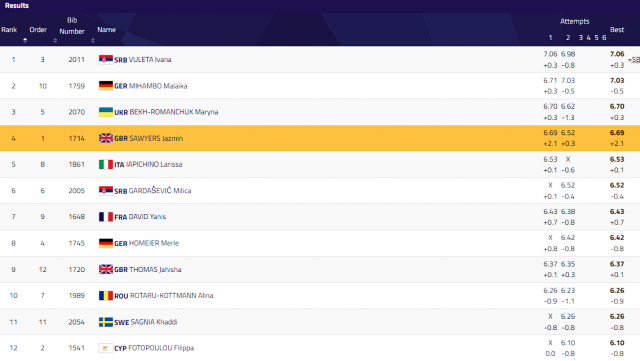This screenshot has height=361, width=640.
Task: Click second attempt 6.23 in ROTARU-KOTTMANN row
Action: [568, 290]
